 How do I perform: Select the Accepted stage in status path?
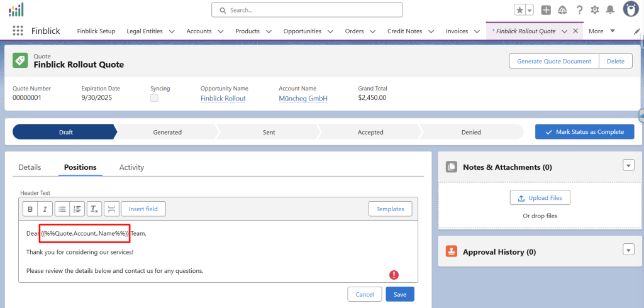click(x=370, y=132)
